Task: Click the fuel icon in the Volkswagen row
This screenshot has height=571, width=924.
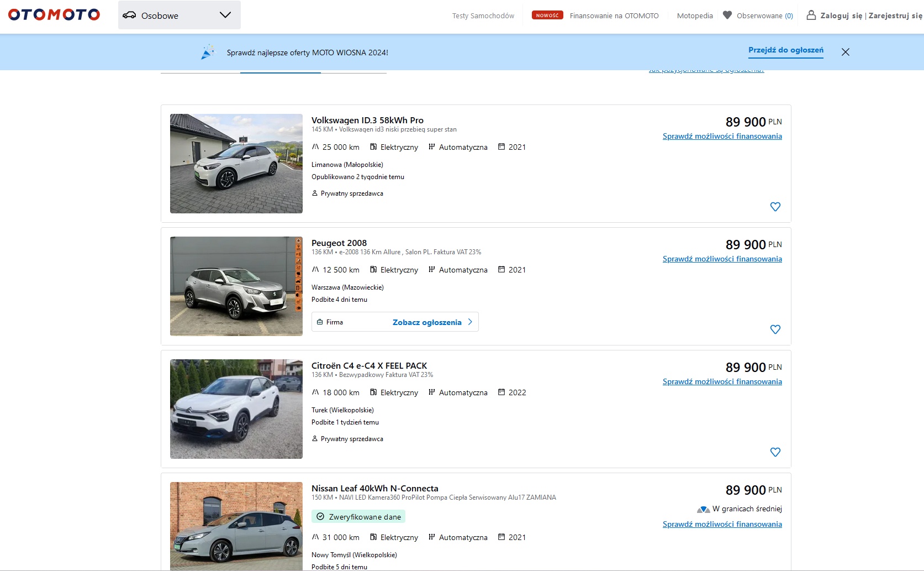Action: click(373, 146)
